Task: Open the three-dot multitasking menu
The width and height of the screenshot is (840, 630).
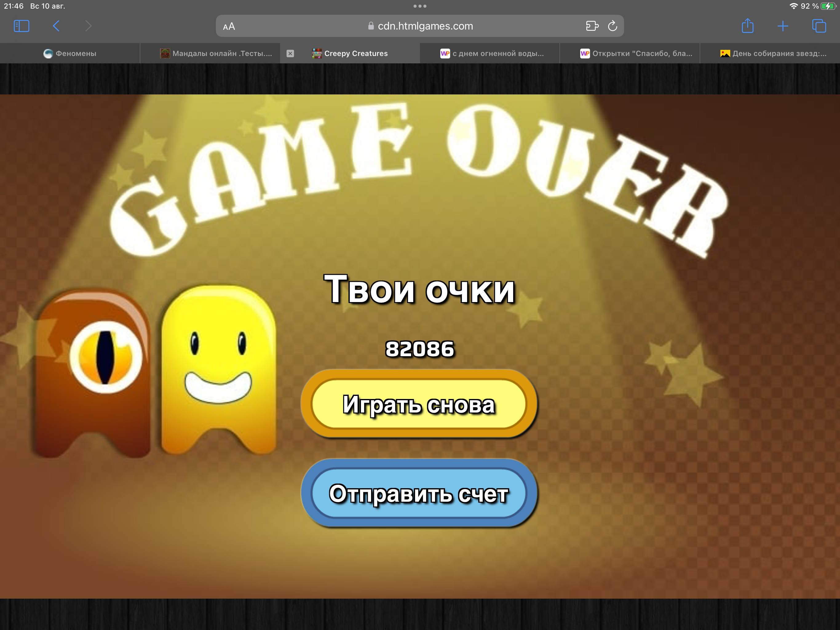Action: tap(420, 6)
